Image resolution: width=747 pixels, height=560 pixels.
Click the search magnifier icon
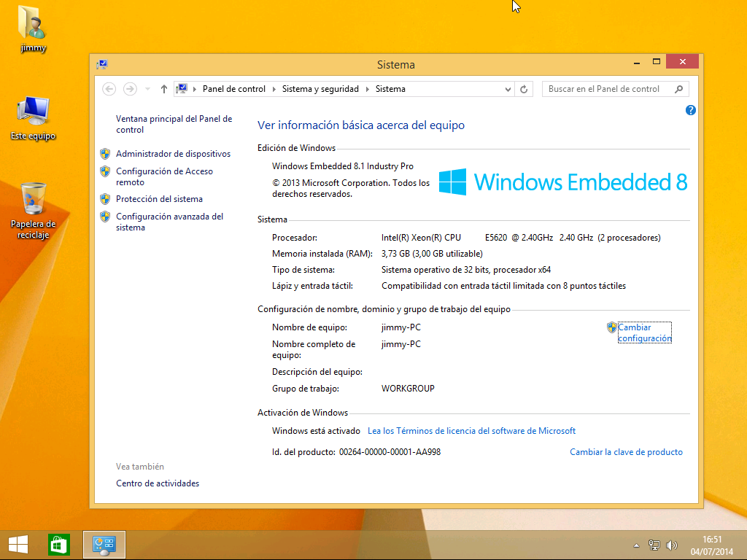(x=679, y=89)
